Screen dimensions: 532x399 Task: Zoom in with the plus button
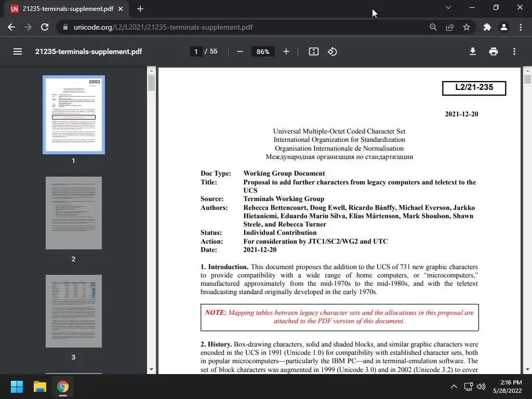286,51
